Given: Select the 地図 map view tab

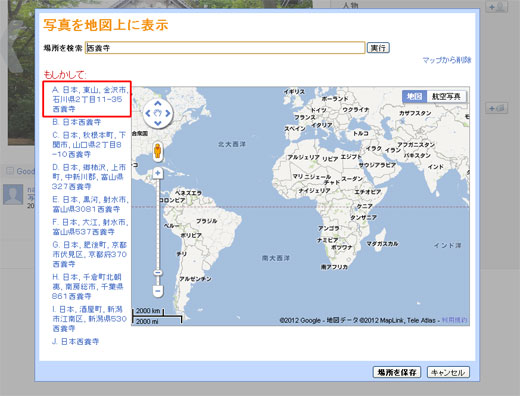Looking at the screenshot, I should [x=415, y=97].
